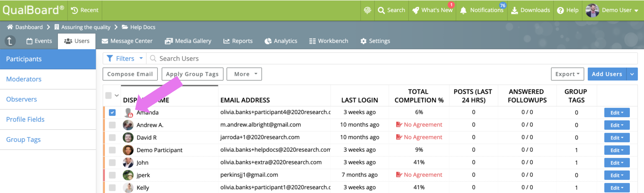The image size is (644, 193).
Task: Check Demo Participant's row checkbox
Action: pyautogui.click(x=112, y=150)
